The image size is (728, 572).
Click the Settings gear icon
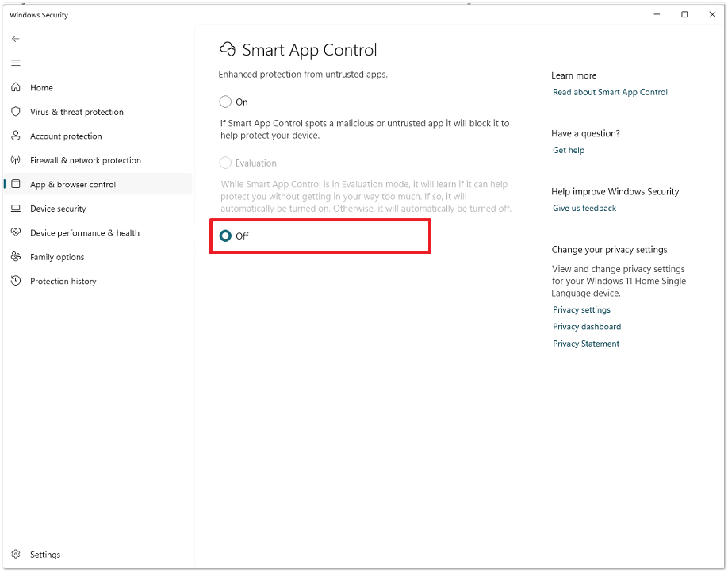coord(16,555)
